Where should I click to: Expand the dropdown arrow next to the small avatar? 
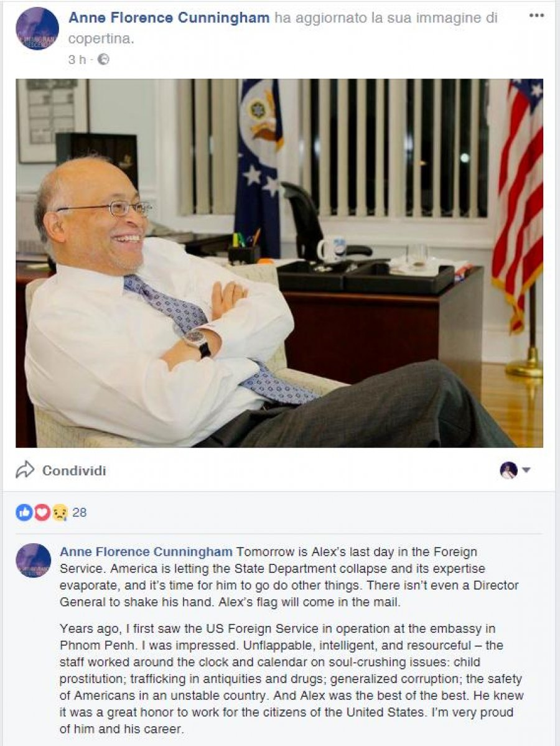click(x=526, y=470)
